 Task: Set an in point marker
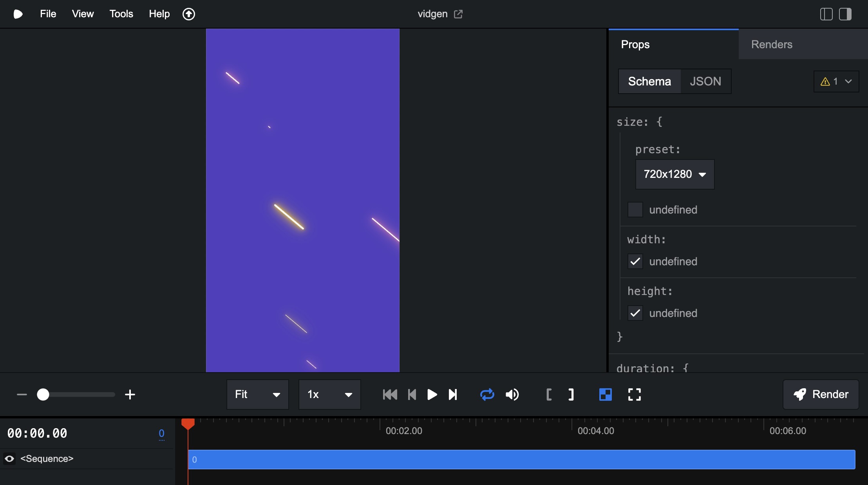548,395
